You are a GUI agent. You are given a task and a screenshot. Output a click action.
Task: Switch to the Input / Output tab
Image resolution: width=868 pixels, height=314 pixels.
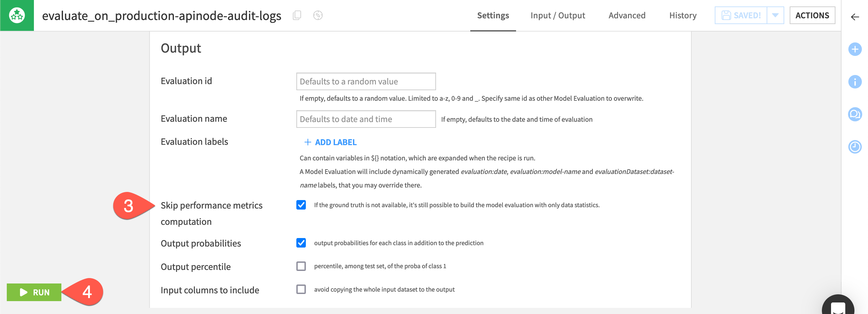click(x=558, y=15)
